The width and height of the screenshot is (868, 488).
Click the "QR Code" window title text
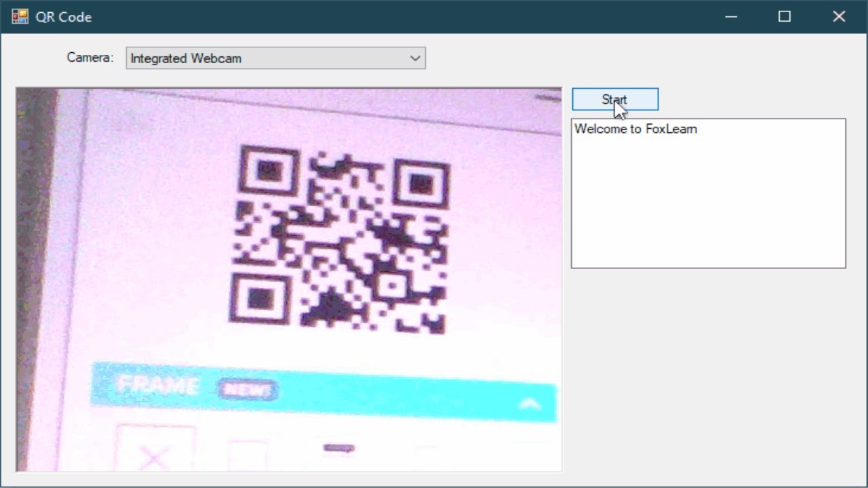[x=64, y=17]
